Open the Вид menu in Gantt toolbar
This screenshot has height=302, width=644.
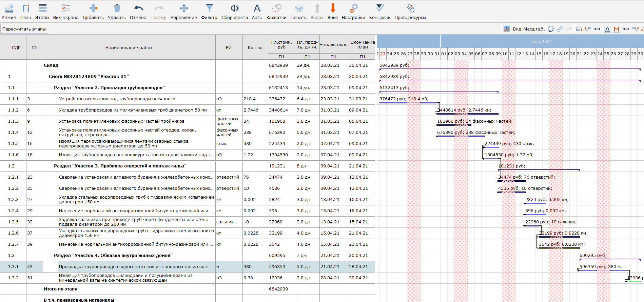(x=517, y=29)
